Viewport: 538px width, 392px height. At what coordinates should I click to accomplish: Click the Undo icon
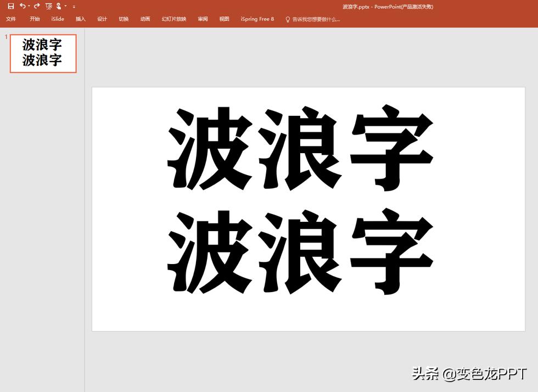click(22, 6)
